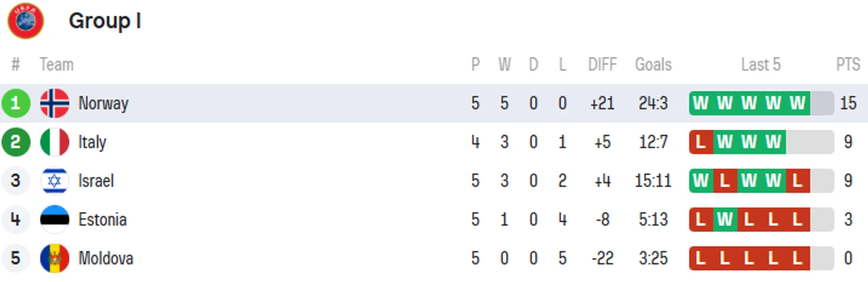The image size is (868, 282).
Task: Click the Last 5 column header
Action: coord(760,64)
